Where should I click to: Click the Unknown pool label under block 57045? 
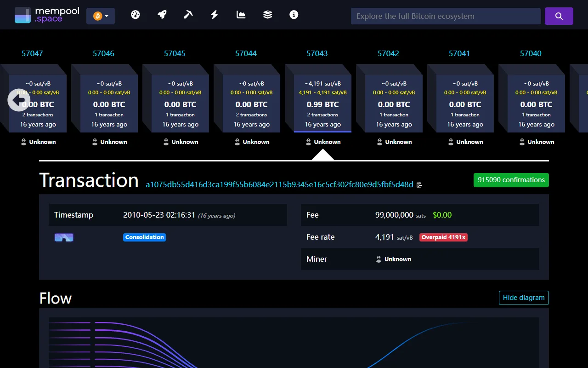181,142
